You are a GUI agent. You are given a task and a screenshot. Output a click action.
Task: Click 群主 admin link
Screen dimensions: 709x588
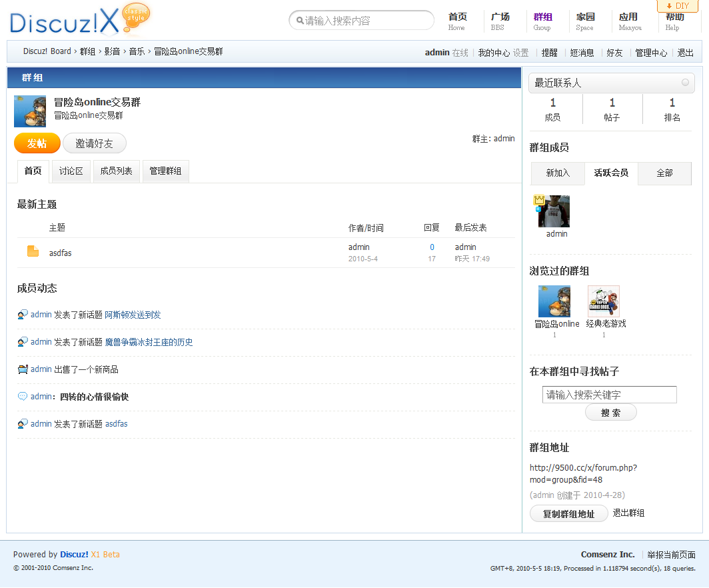coord(504,139)
